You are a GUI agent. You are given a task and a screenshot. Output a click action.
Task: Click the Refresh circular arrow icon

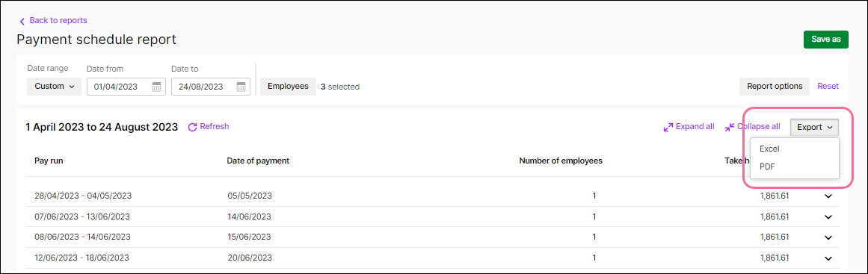point(193,127)
